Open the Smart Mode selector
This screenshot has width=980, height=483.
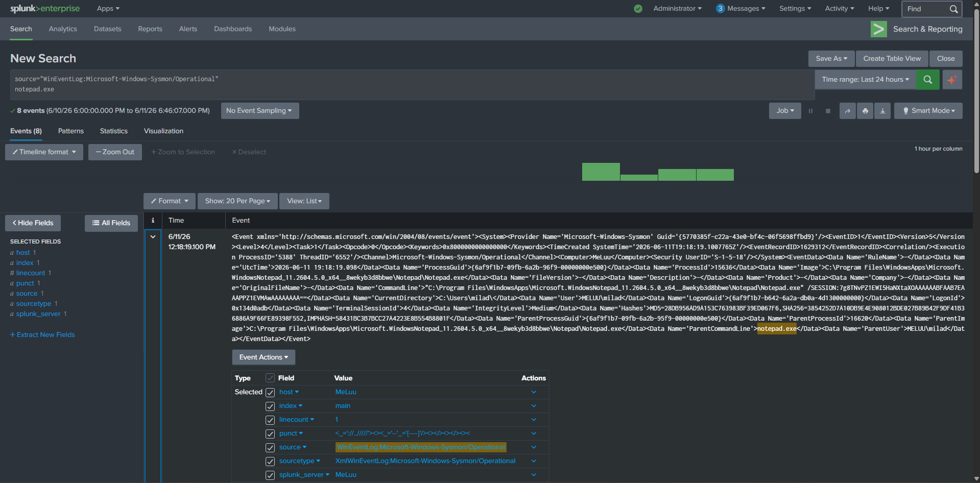928,111
